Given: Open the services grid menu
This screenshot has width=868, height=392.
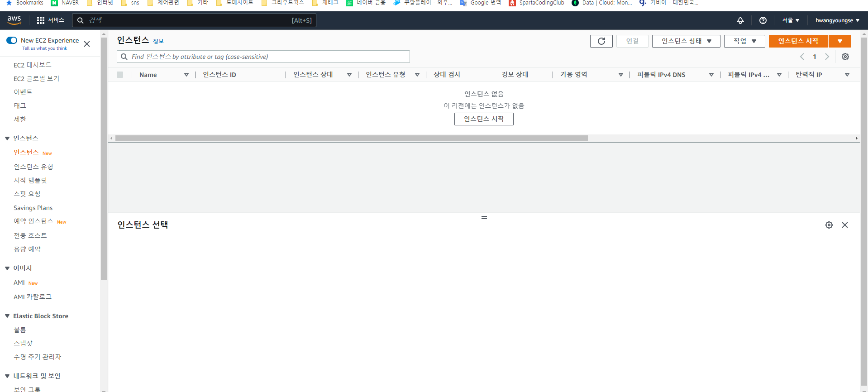Looking at the screenshot, I should pyautogui.click(x=41, y=20).
